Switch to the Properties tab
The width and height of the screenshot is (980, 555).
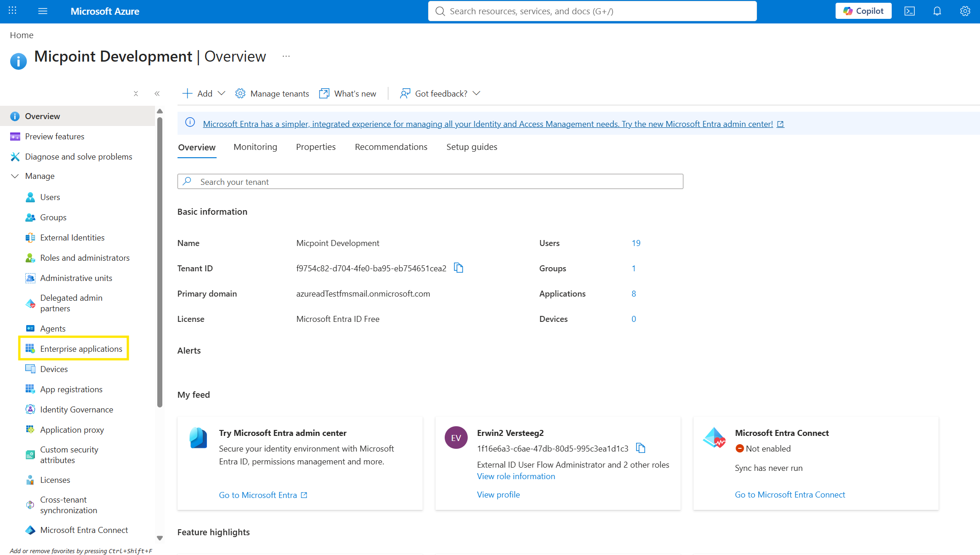coord(315,147)
